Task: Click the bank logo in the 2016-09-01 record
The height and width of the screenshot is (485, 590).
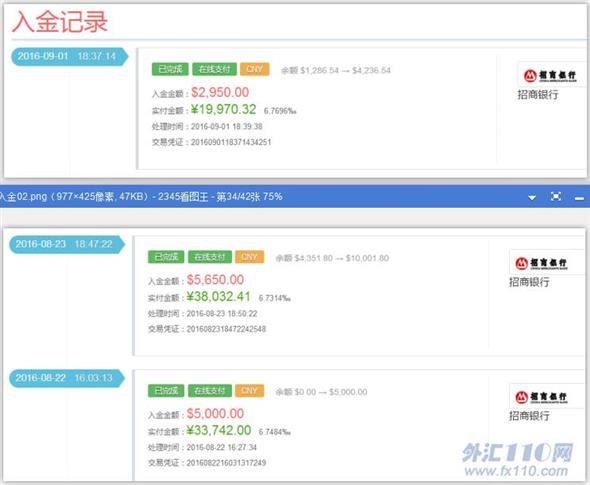Action: 550,75
